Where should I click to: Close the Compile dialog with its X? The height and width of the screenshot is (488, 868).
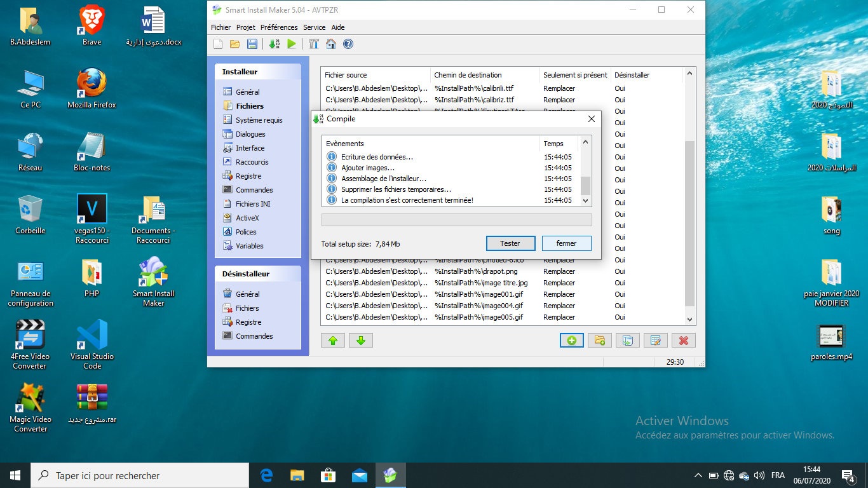coord(591,119)
